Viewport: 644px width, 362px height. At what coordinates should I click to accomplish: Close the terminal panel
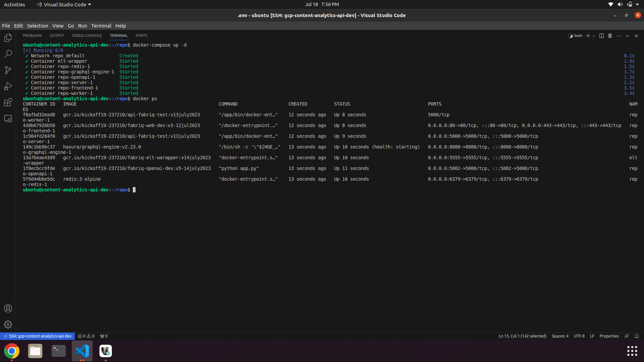click(636, 36)
